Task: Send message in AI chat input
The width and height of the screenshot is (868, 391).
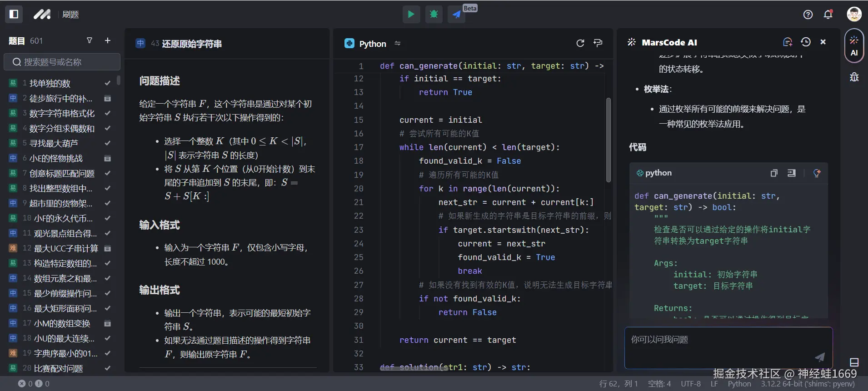Action: [x=820, y=357]
